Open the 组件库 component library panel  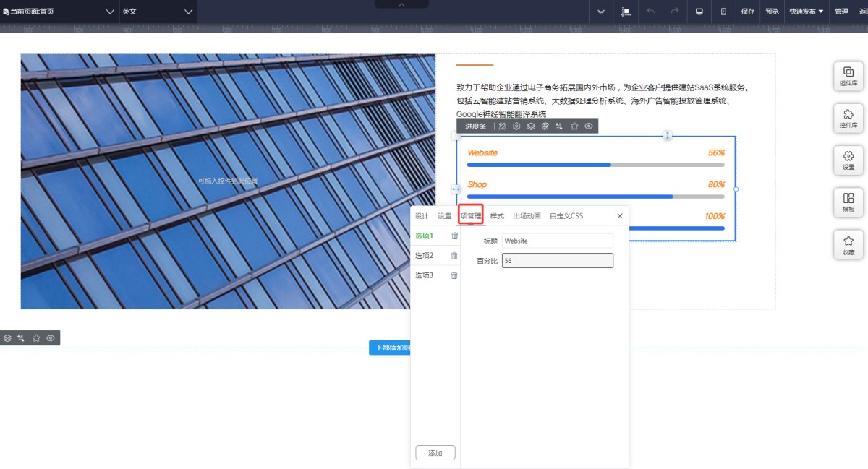pyautogui.click(x=848, y=76)
